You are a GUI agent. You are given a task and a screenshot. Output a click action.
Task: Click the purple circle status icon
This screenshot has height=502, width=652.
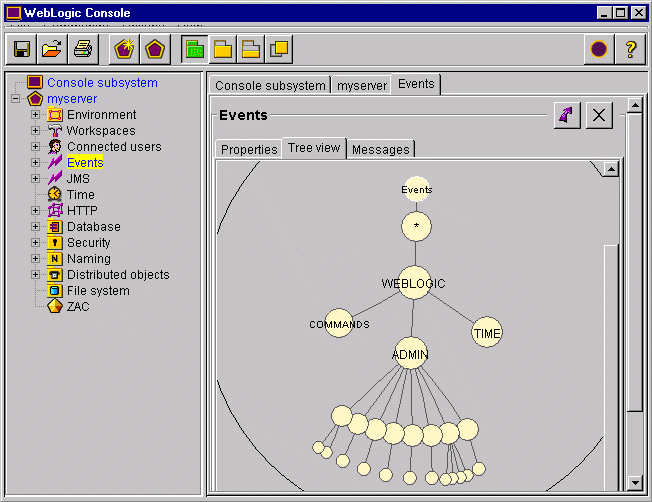pos(599,49)
